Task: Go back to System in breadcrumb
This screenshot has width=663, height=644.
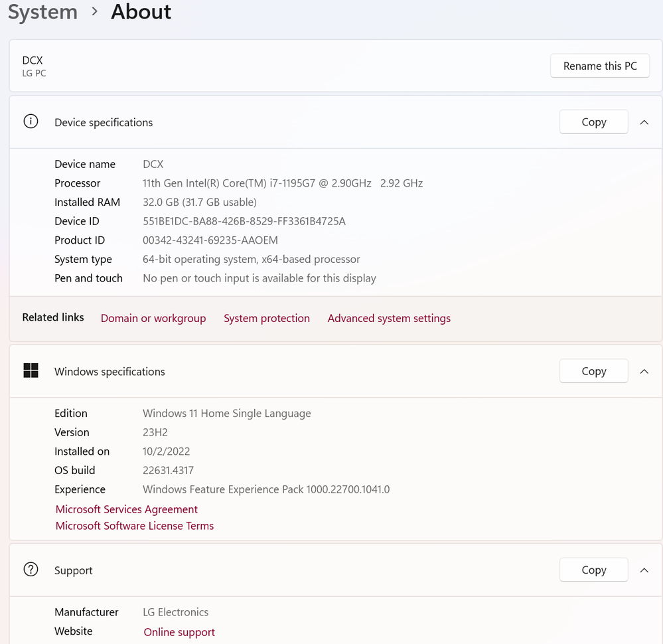Action: [42, 11]
